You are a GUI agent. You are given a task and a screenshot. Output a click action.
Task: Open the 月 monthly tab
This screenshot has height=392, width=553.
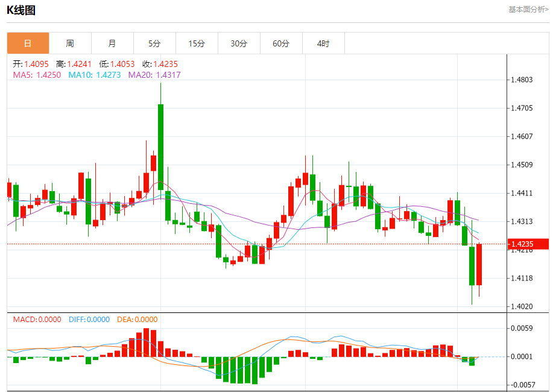pos(112,43)
